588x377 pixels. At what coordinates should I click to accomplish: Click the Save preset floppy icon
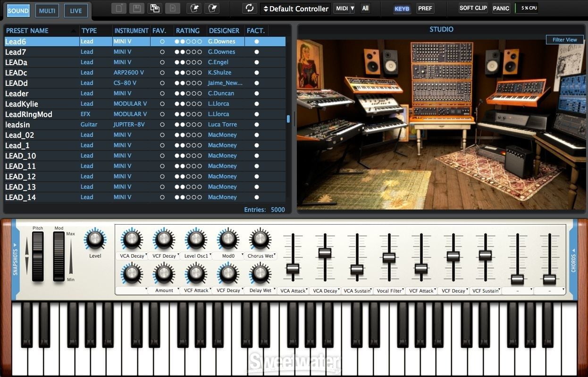point(137,8)
